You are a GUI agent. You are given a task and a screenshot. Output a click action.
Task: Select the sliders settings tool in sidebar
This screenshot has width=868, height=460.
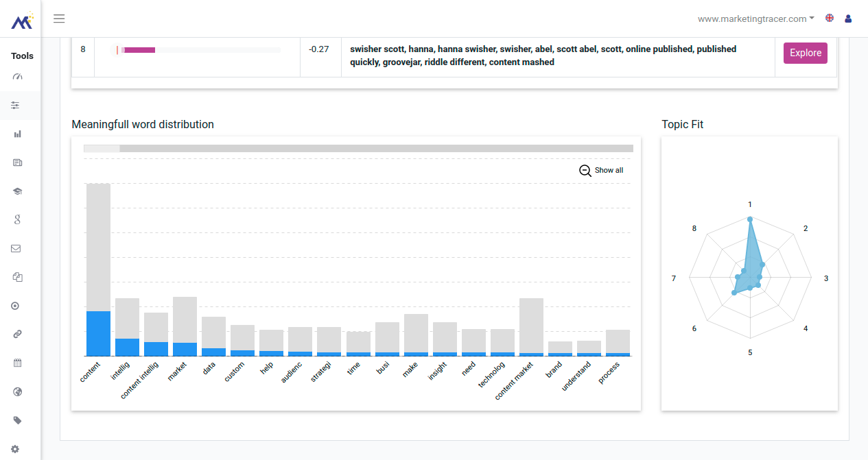(16, 106)
